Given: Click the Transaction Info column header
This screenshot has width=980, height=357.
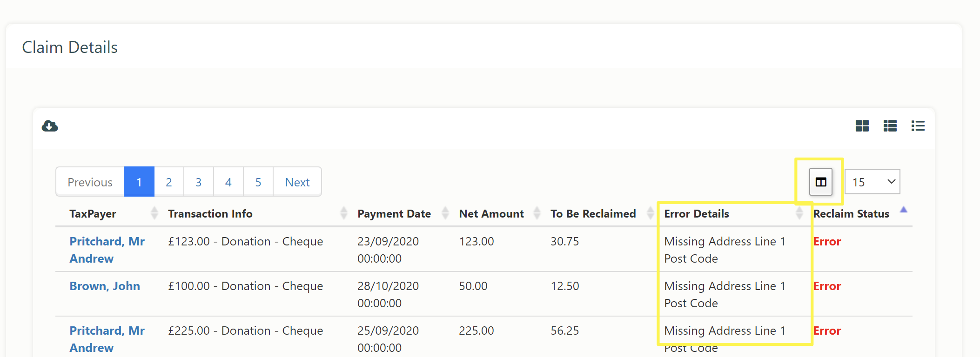Looking at the screenshot, I should point(210,214).
